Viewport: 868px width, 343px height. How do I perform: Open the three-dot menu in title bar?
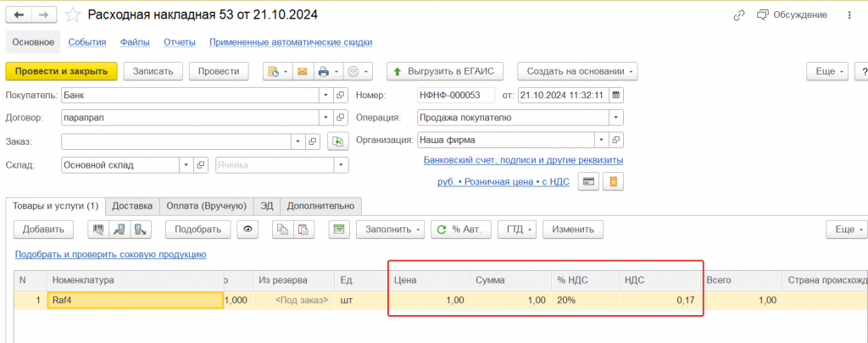tap(849, 15)
